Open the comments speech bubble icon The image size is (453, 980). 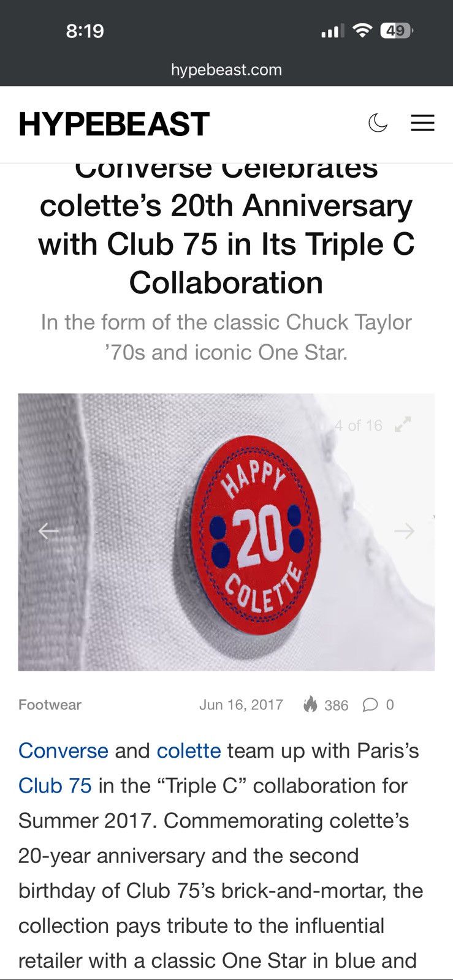click(370, 705)
